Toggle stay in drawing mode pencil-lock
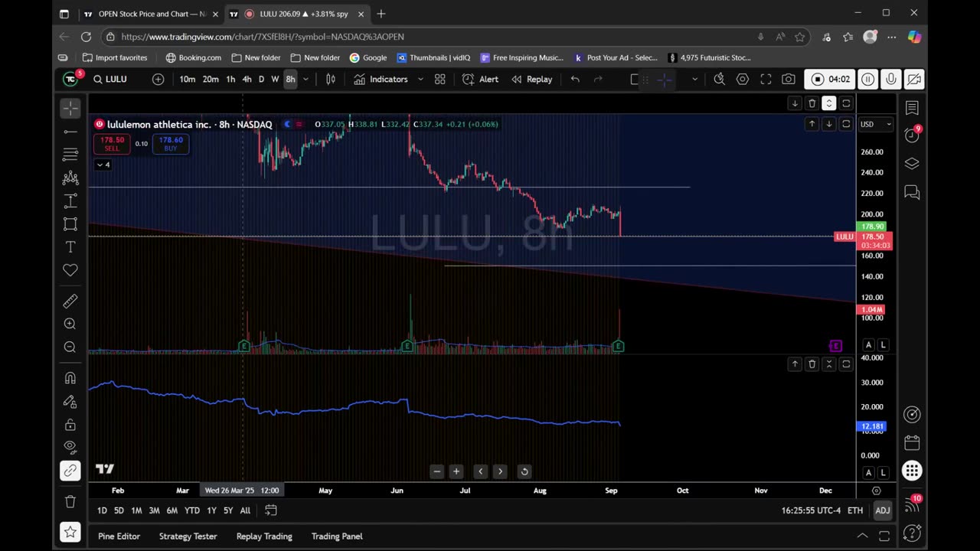980x551 pixels. (x=70, y=401)
